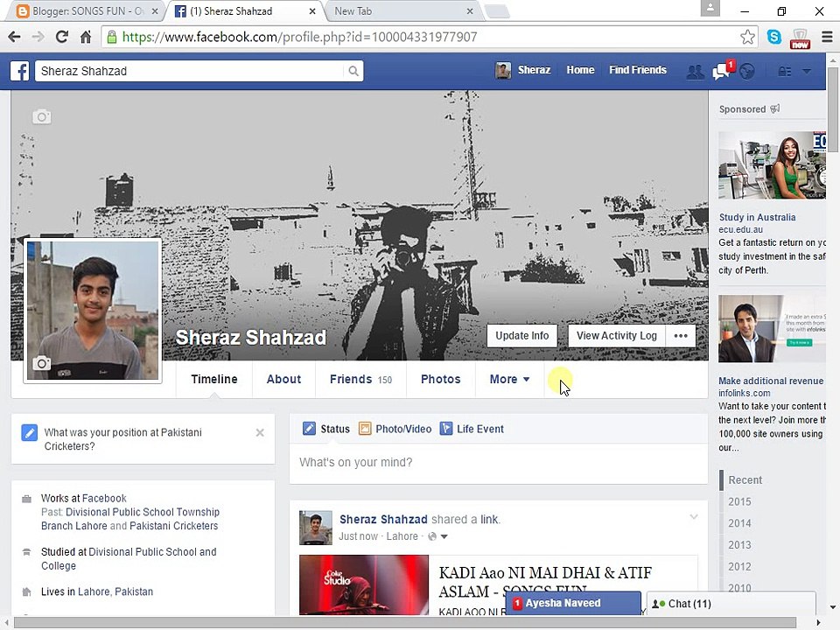Go to Home in navbar
Viewport: 840px width, 630px height.
[581, 70]
